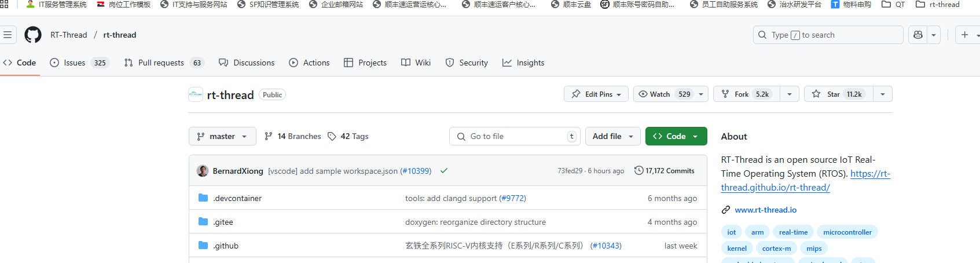Open the Wiki tab
This screenshot has width=980, height=263.
pos(416,63)
